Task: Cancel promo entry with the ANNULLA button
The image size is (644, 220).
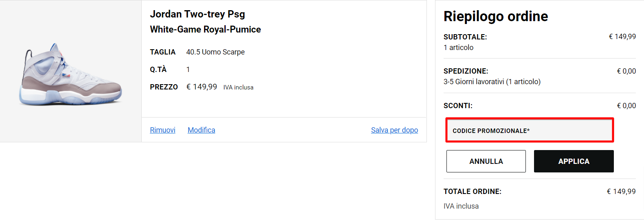Action: point(486,161)
